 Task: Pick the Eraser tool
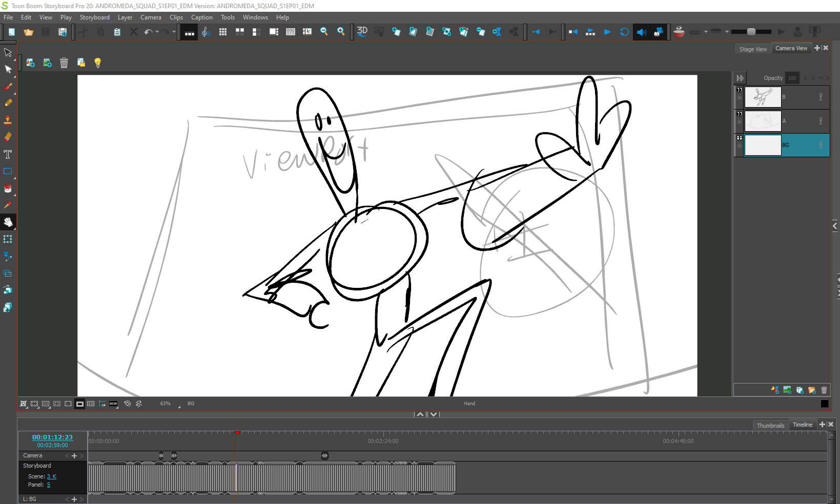8,137
